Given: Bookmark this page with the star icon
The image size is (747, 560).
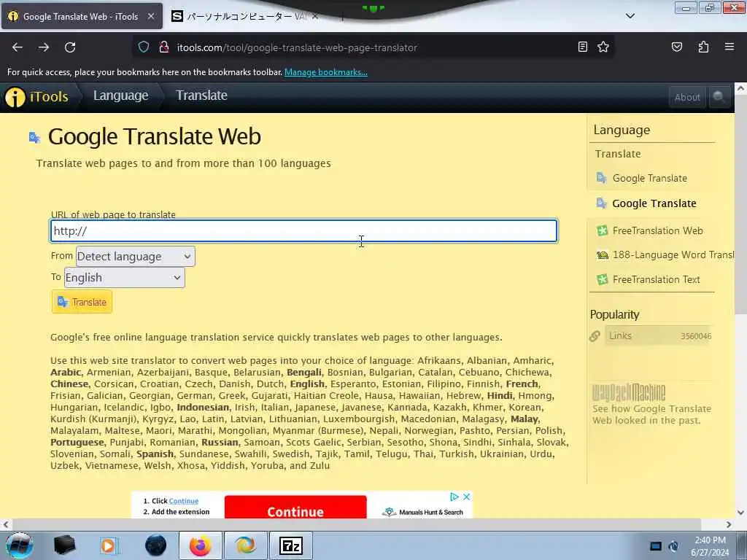Looking at the screenshot, I should pos(603,47).
